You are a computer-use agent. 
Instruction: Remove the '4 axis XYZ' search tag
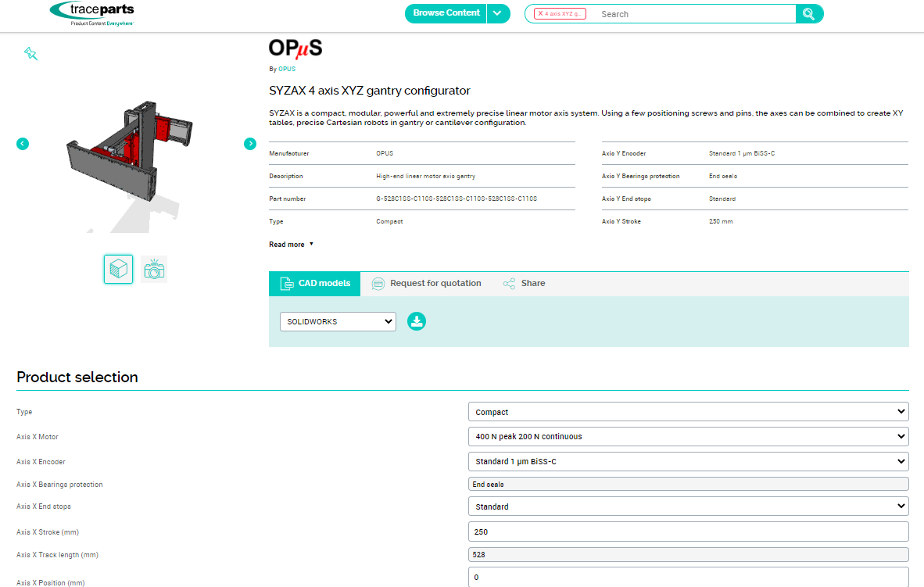pyautogui.click(x=540, y=14)
